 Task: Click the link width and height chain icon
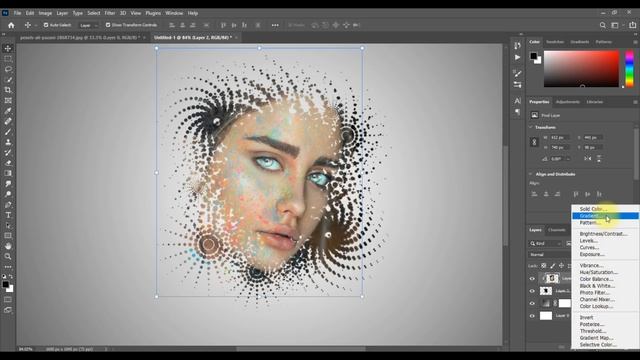[x=534, y=142]
